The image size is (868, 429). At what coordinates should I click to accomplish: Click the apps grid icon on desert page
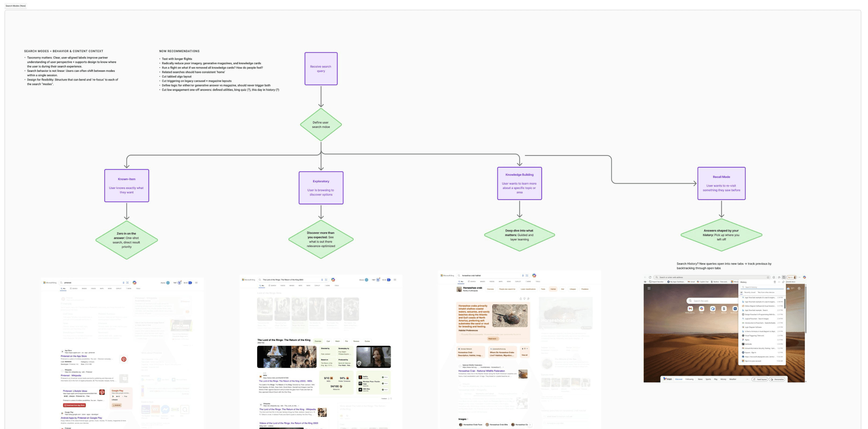click(x=649, y=288)
